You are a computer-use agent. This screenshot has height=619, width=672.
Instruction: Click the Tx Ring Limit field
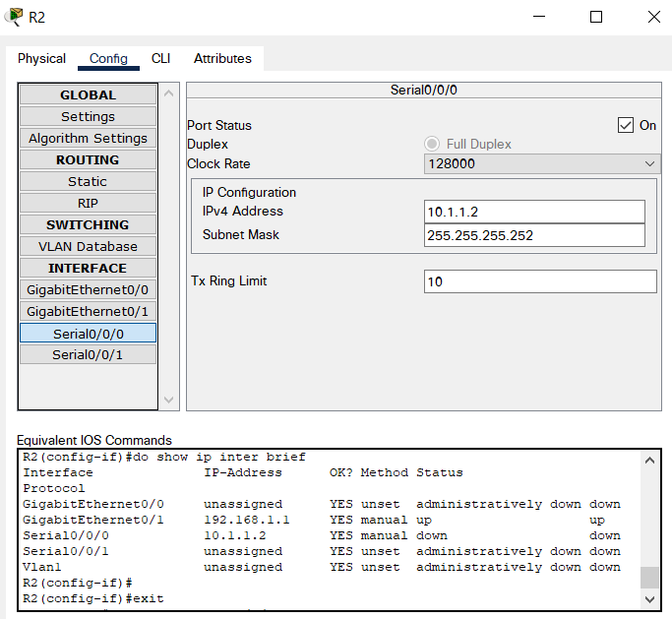tap(540, 281)
